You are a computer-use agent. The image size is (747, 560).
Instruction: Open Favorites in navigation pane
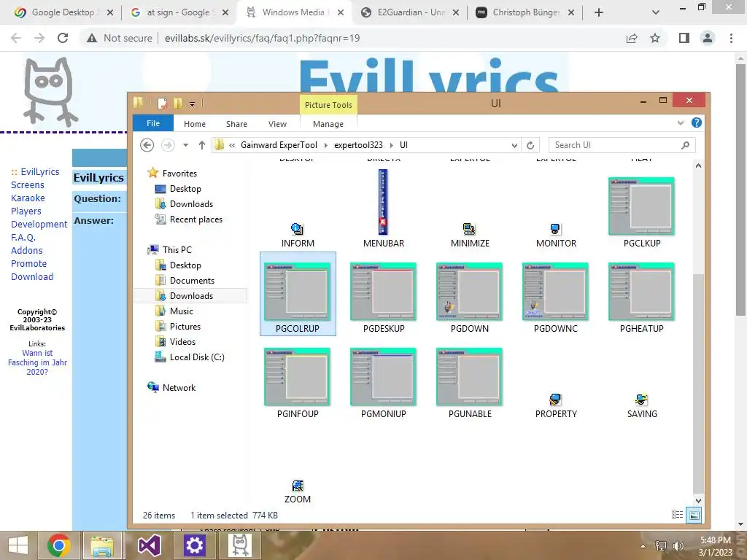[x=179, y=174]
